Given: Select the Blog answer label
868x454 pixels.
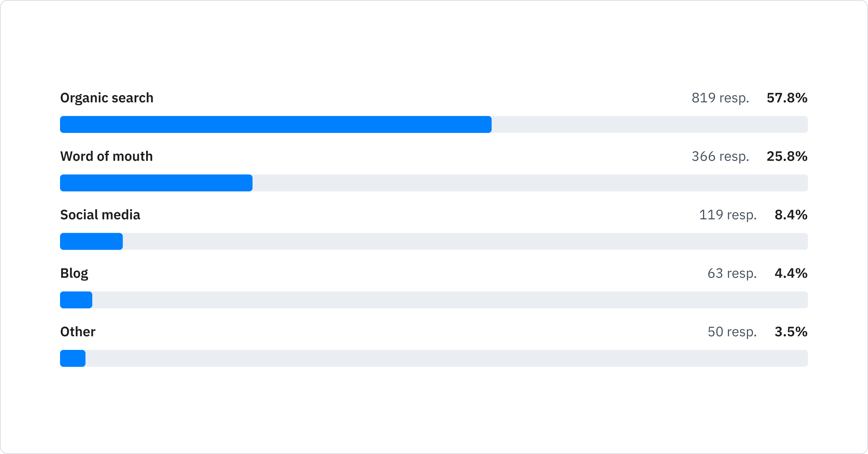Looking at the screenshot, I should [74, 274].
